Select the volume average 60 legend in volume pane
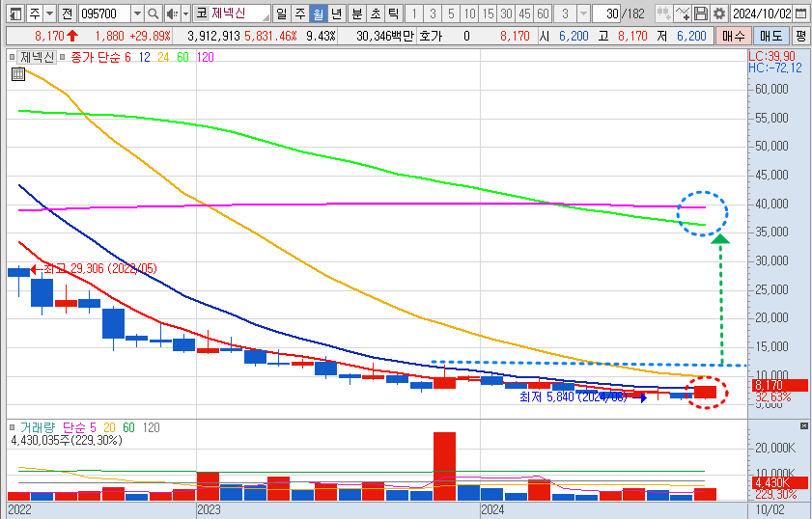This screenshot has height=519, width=812. point(128,427)
